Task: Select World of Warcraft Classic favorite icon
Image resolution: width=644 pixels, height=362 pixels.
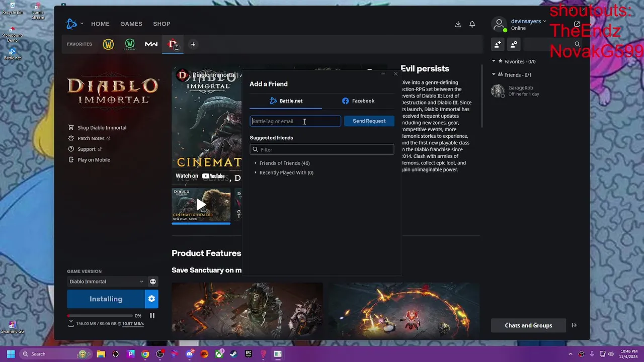Action: (x=130, y=44)
